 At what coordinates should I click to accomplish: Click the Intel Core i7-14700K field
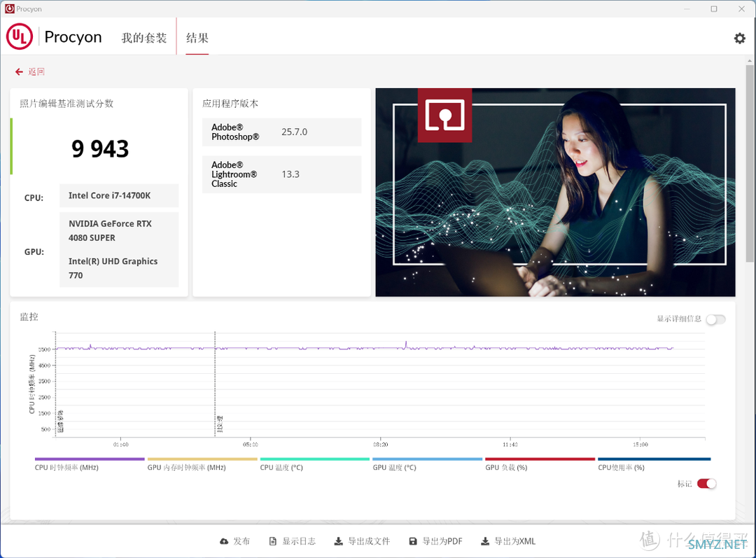coord(119,195)
